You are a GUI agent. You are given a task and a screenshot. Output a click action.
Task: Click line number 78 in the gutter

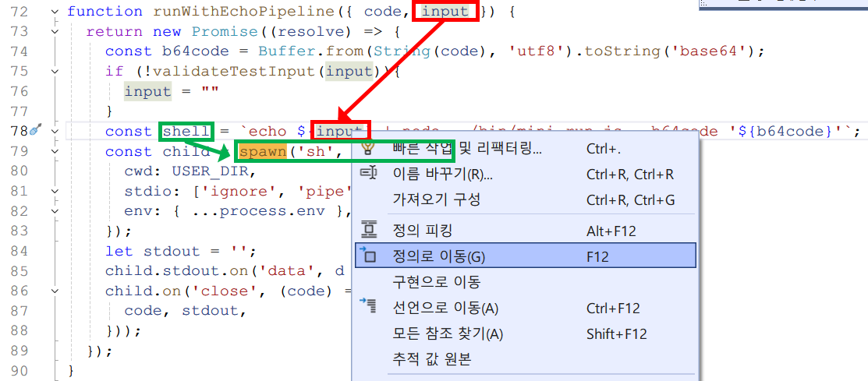[18, 132]
